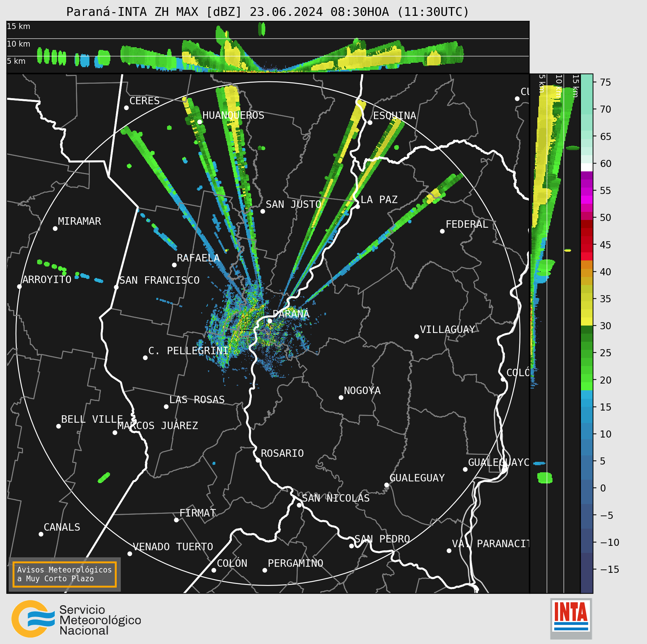Click the BELL VILLE label

pyautogui.click(x=92, y=419)
